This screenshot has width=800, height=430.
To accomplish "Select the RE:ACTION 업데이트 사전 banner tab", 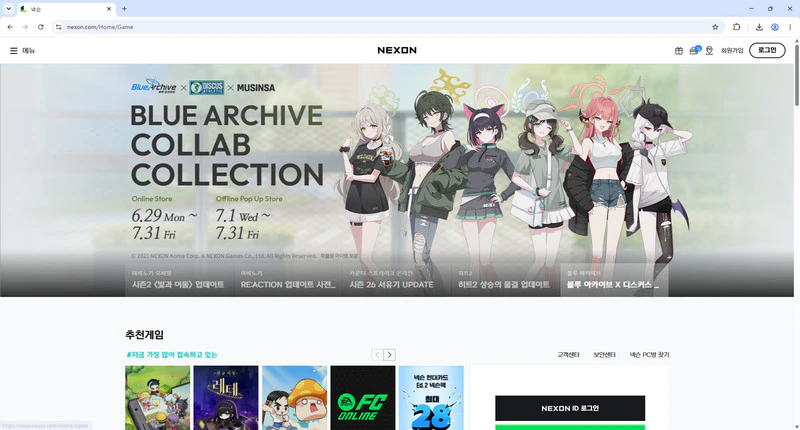I will (288, 280).
